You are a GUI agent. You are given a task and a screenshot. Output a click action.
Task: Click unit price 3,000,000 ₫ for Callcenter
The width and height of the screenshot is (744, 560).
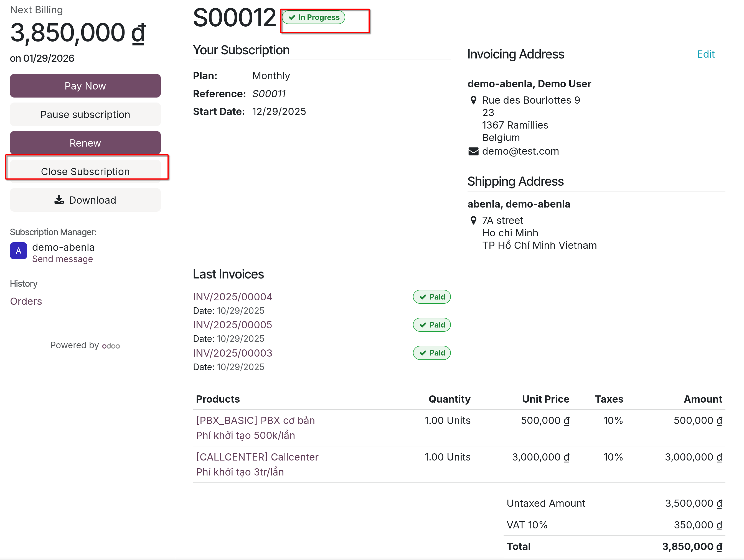(x=540, y=457)
